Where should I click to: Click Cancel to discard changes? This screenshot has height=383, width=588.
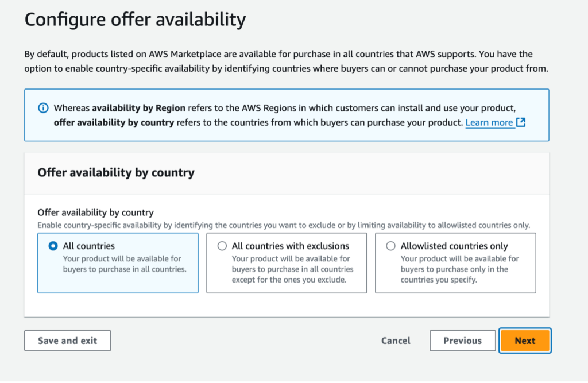pos(396,340)
